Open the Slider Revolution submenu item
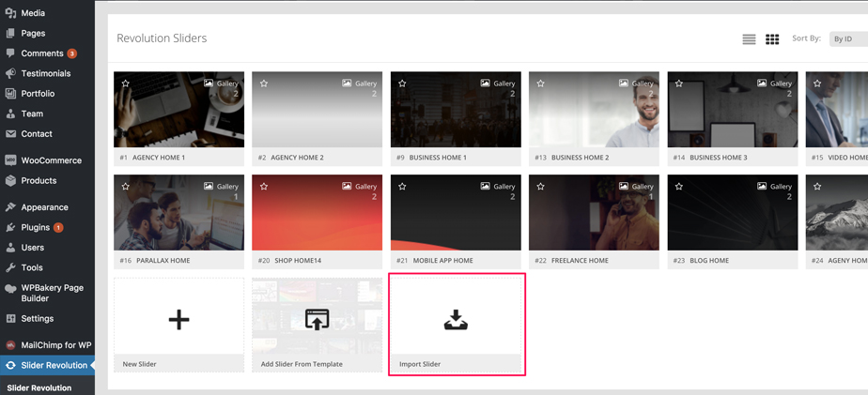The width and height of the screenshot is (868, 395). coord(39,387)
